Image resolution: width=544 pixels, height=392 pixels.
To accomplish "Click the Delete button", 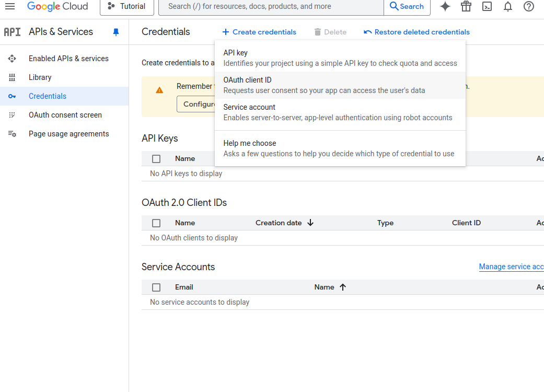I will 330,32.
